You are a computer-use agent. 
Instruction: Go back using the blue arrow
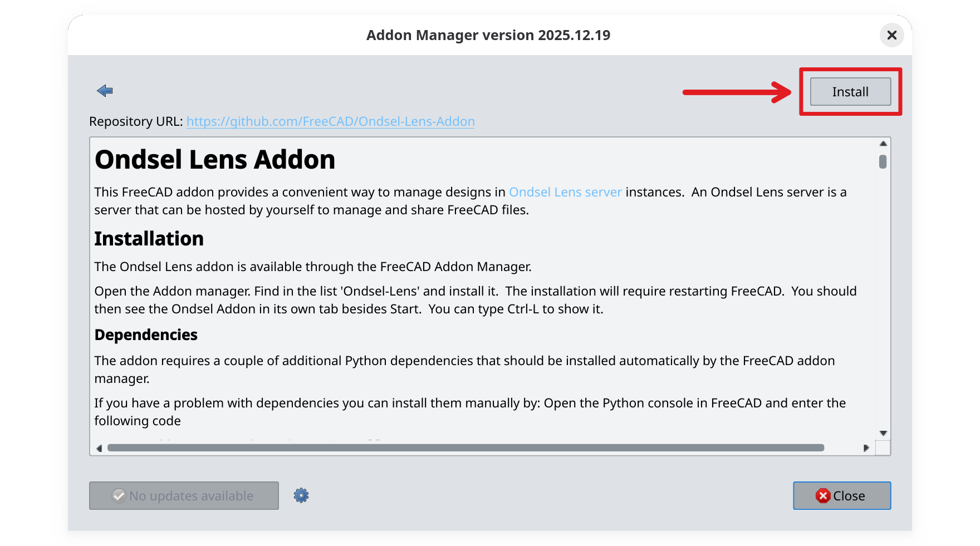pyautogui.click(x=105, y=91)
